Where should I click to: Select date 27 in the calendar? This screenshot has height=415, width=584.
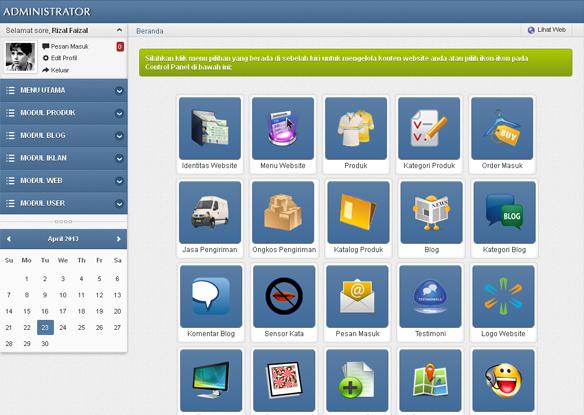click(x=117, y=327)
